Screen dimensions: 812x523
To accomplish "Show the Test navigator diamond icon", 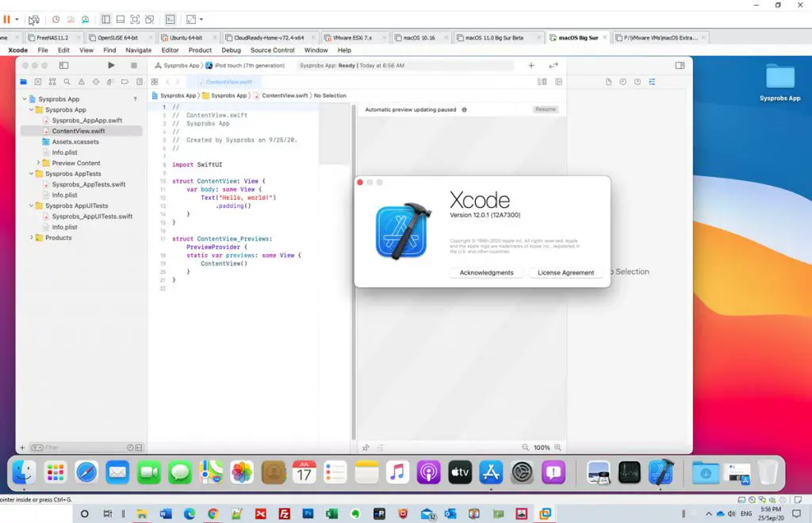I will click(x=96, y=82).
